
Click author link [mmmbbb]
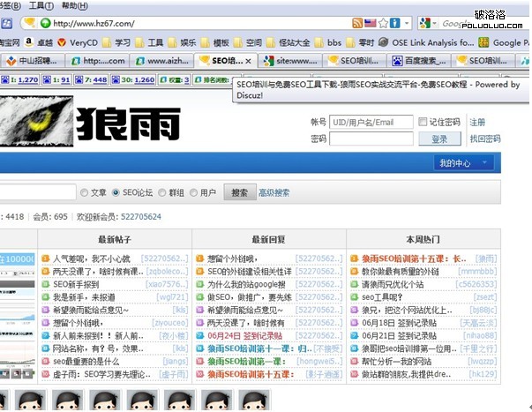point(477,272)
